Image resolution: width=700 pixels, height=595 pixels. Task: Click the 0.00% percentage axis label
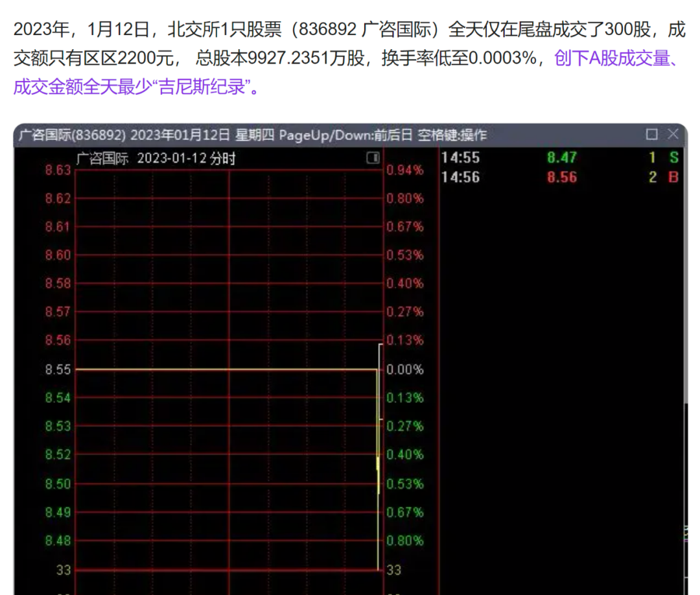pyautogui.click(x=405, y=369)
